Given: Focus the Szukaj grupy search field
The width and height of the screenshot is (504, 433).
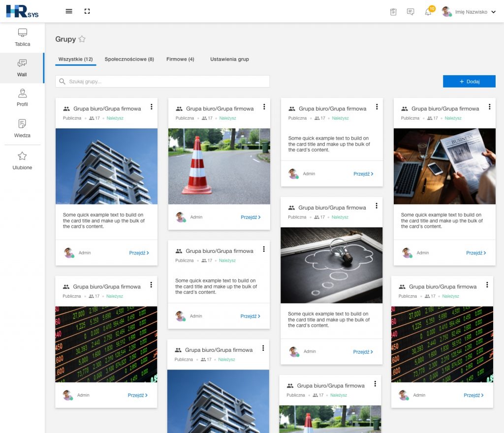Looking at the screenshot, I should pyautogui.click(x=162, y=82).
